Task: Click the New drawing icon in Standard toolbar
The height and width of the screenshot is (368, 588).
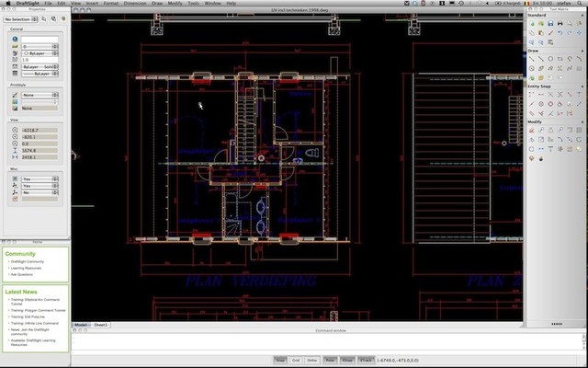Action: pyautogui.click(x=532, y=23)
